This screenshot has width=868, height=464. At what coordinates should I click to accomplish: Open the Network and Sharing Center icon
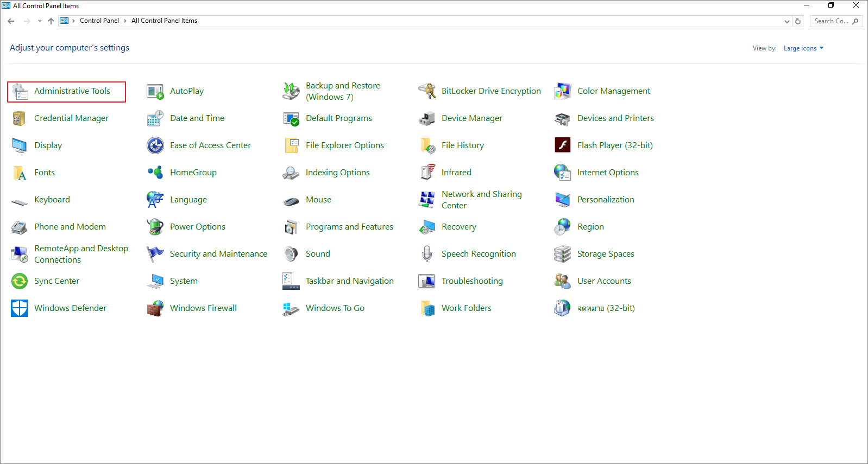[427, 200]
